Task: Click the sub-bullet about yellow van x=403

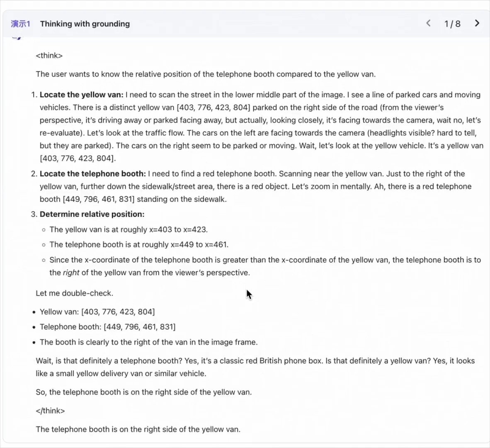Action: (x=129, y=230)
